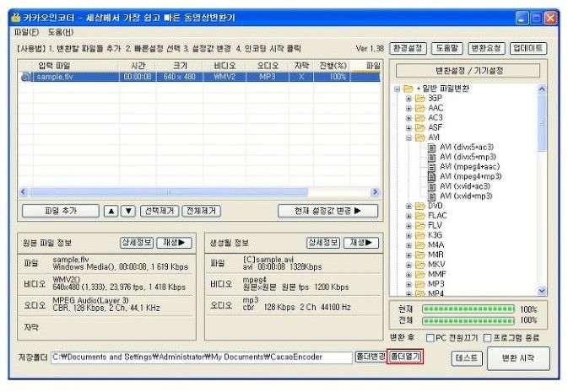
Task: Click the 전체제거 button
Action: pos(201,211)
